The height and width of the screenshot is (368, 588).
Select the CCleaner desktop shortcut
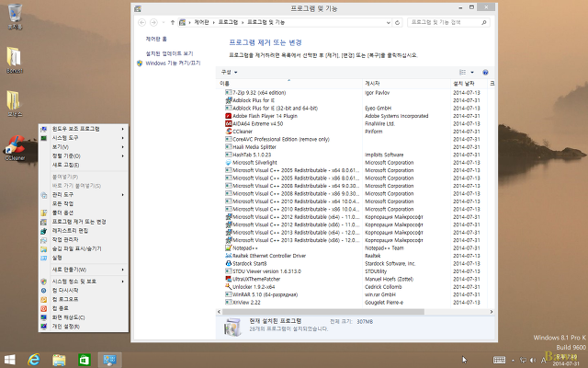point(15,147)
